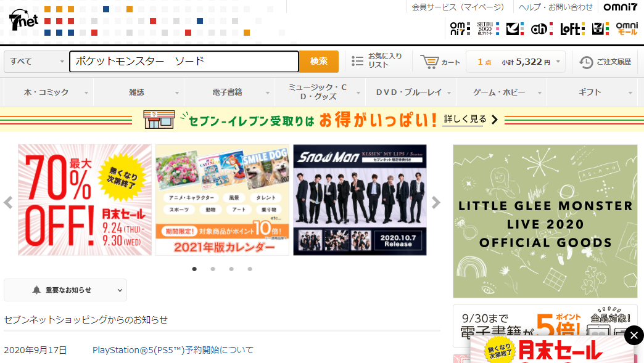The height and width of the screenshot is (363, 644).
Task: Open the 雑誌 category
Action: coord(137,92)
